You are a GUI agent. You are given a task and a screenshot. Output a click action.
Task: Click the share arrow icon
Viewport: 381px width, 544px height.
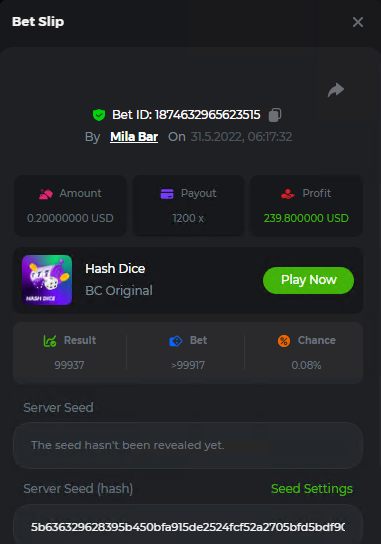point(336,90)
